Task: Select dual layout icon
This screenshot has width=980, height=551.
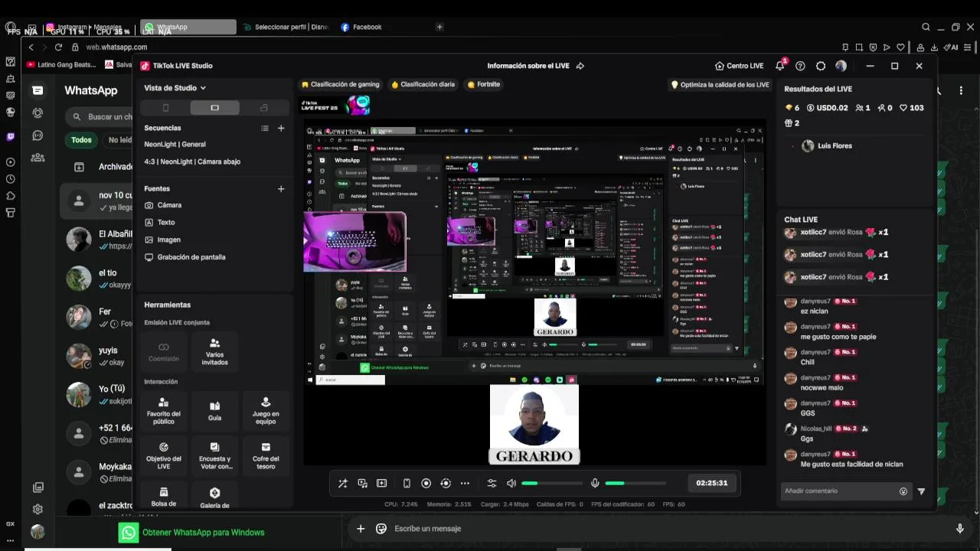Action: (x=264, y=108)
